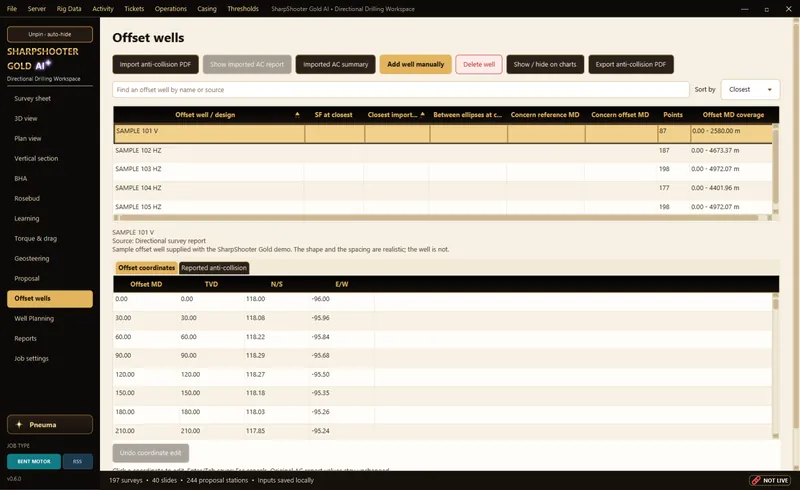Open Imported AC summary
The height and width of the screenshot is (490, 800).
(x=335, y=64)
